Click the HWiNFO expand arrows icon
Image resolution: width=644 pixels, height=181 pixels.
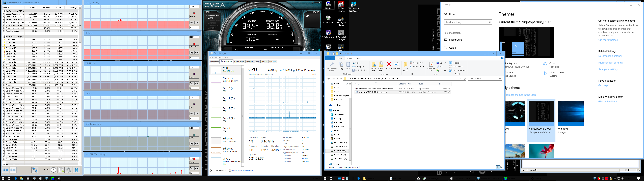point(6,170)
